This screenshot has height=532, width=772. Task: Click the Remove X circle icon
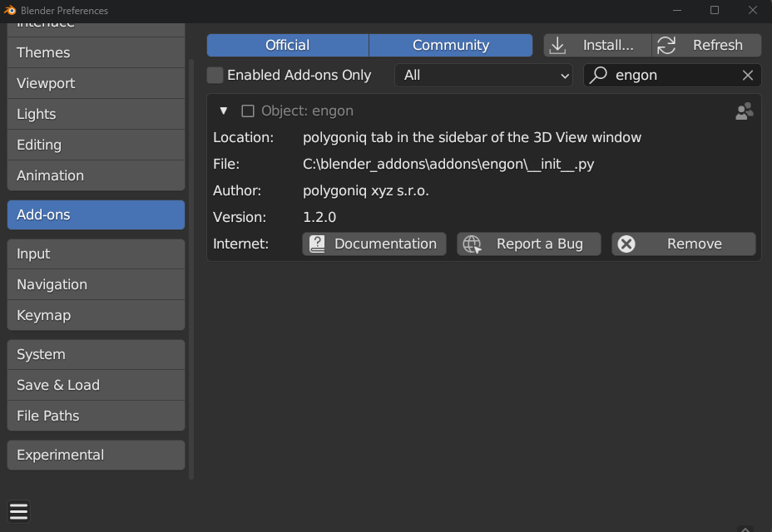[626, 244]
